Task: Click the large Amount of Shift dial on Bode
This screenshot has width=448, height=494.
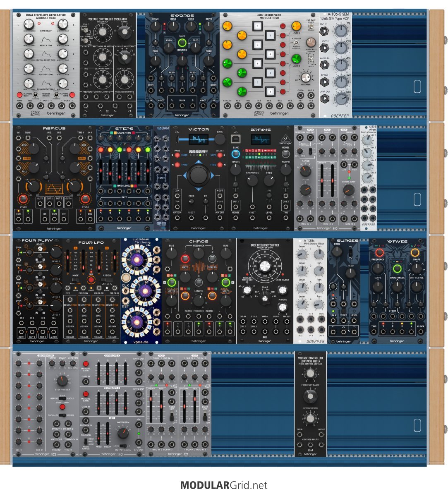Action: coord(265,266)
